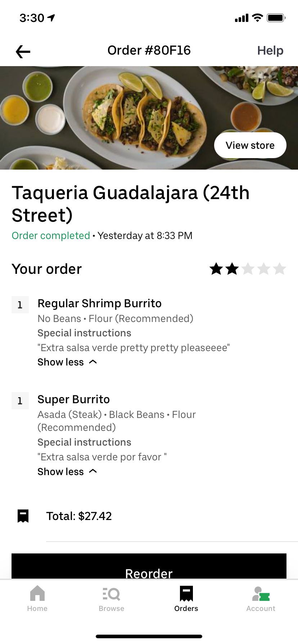This screenshot has width=298, height=644.
Task: Set rating to three stars
Action: pyautogui.click(x=248, y=269)
